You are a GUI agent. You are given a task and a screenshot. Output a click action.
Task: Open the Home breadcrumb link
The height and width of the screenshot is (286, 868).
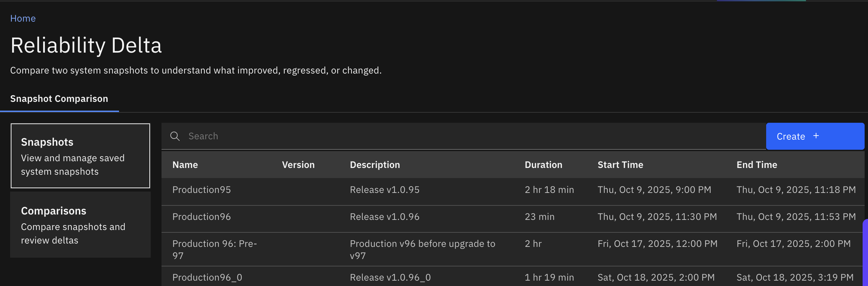23,19
